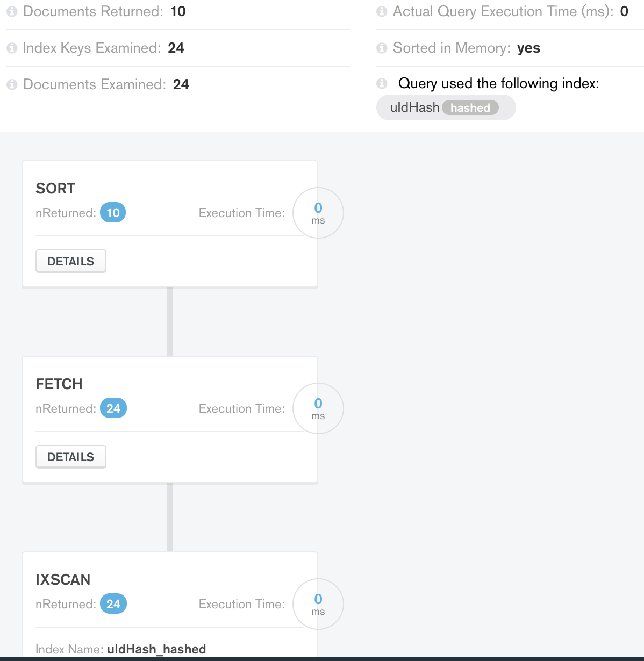Expand DETAILS in the FETCH stage

click(71, 457)
